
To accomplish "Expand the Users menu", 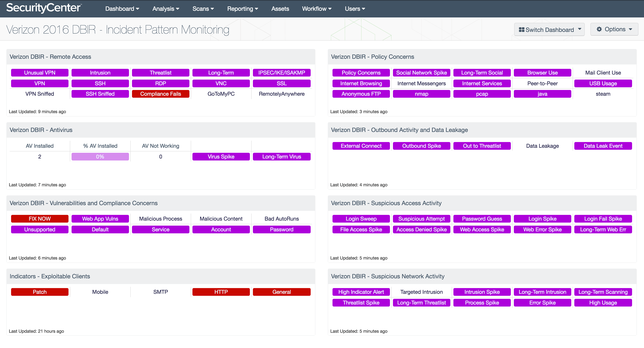I will [355, 9].
